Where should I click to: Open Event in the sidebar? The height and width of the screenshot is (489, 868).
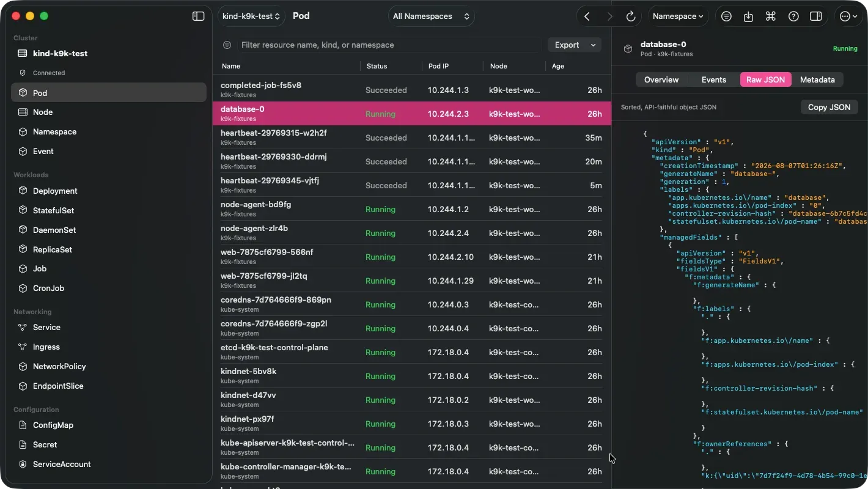(109, 151)
